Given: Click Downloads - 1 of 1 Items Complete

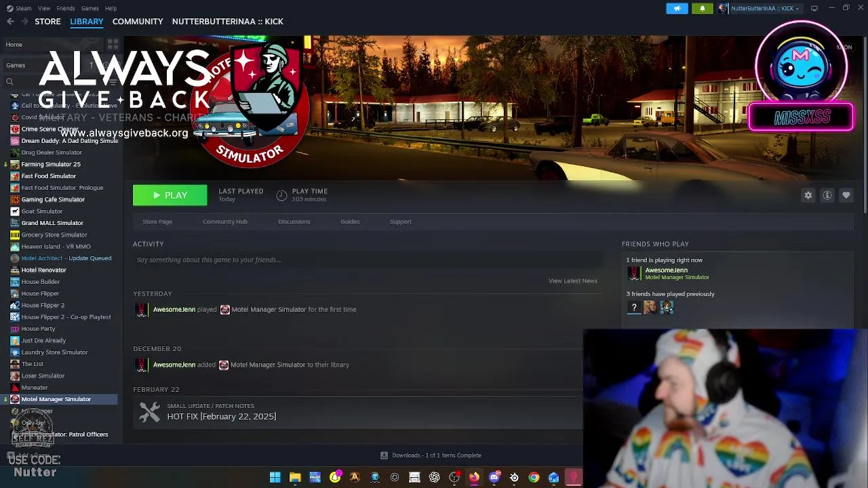Looking at the screenshot, I should [437, 455].
